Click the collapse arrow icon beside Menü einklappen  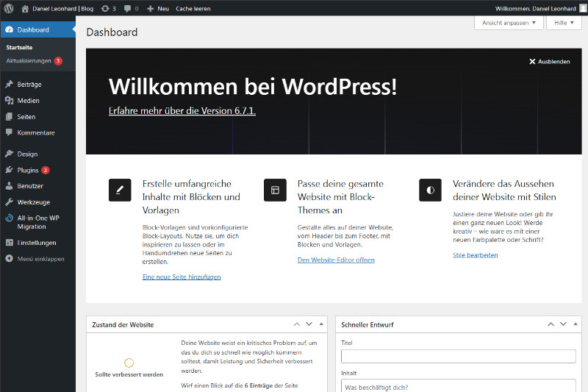[x=10, y=258]
